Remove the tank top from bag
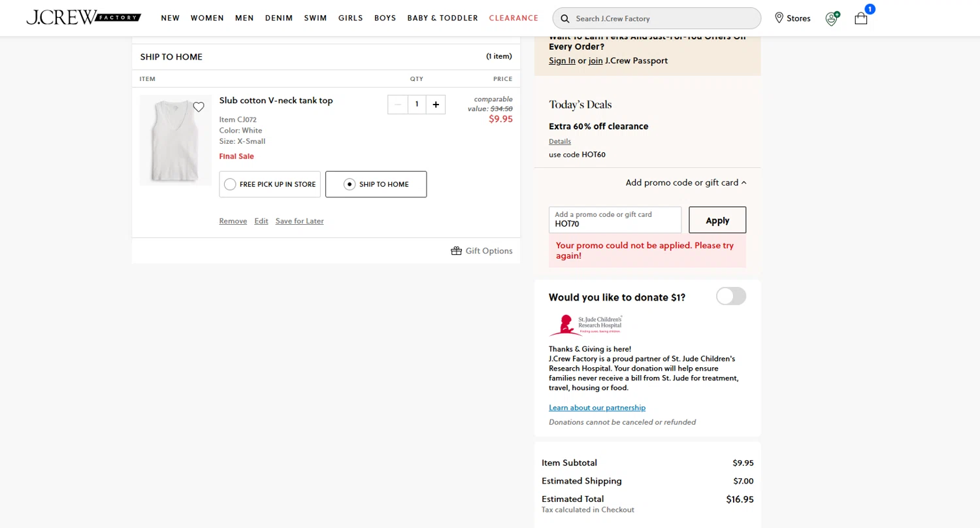This screenshot has height=528, width=980. click(233, 221)
